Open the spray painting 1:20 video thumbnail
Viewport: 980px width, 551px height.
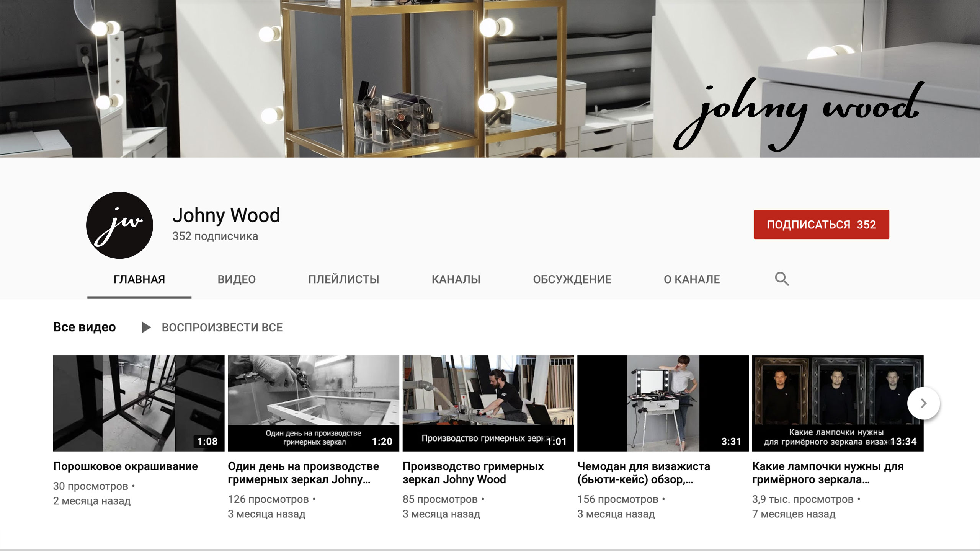coord(313,403)
